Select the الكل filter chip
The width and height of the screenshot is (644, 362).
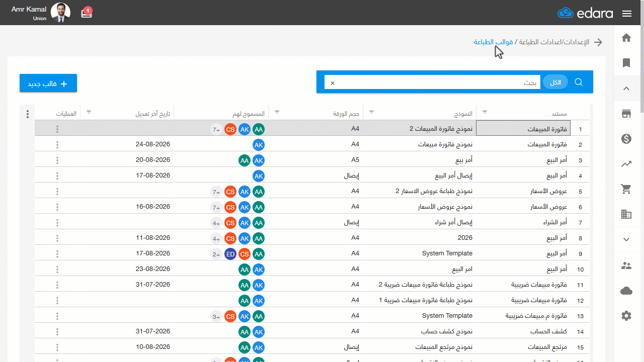(x=555, y=82)
